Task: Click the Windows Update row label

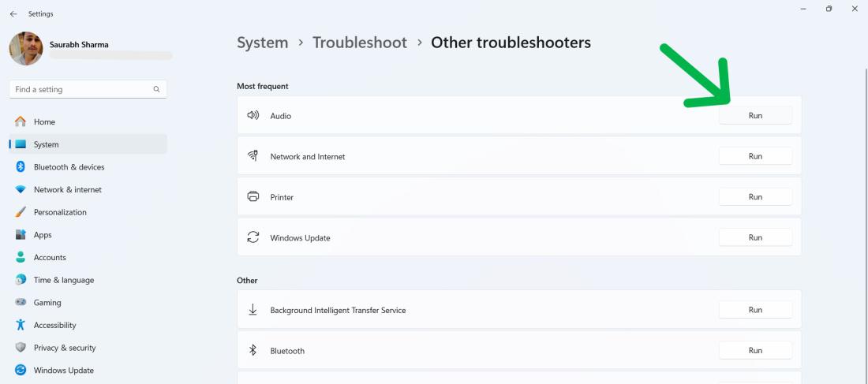Action: click(300, 238)
